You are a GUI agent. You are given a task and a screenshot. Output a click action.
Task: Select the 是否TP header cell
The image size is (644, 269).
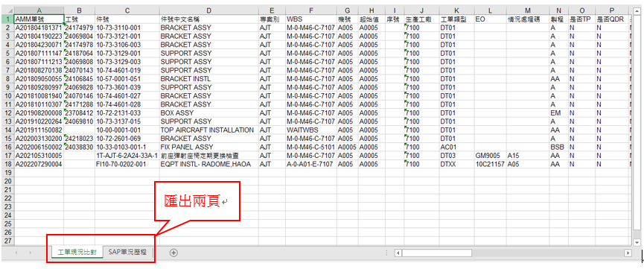point(582,19)
